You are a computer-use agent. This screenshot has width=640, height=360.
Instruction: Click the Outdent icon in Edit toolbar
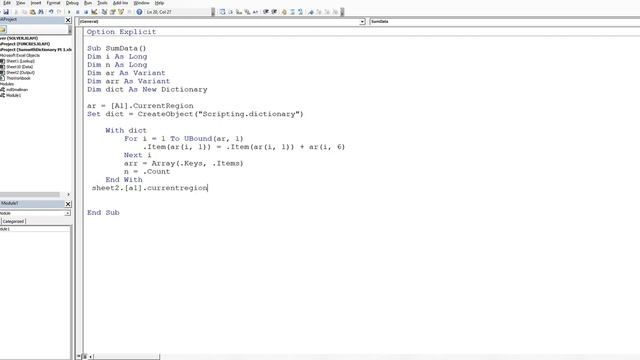274,12
